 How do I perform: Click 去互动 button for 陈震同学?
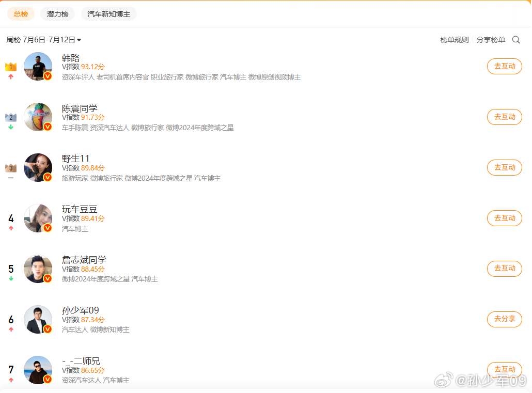505,117
